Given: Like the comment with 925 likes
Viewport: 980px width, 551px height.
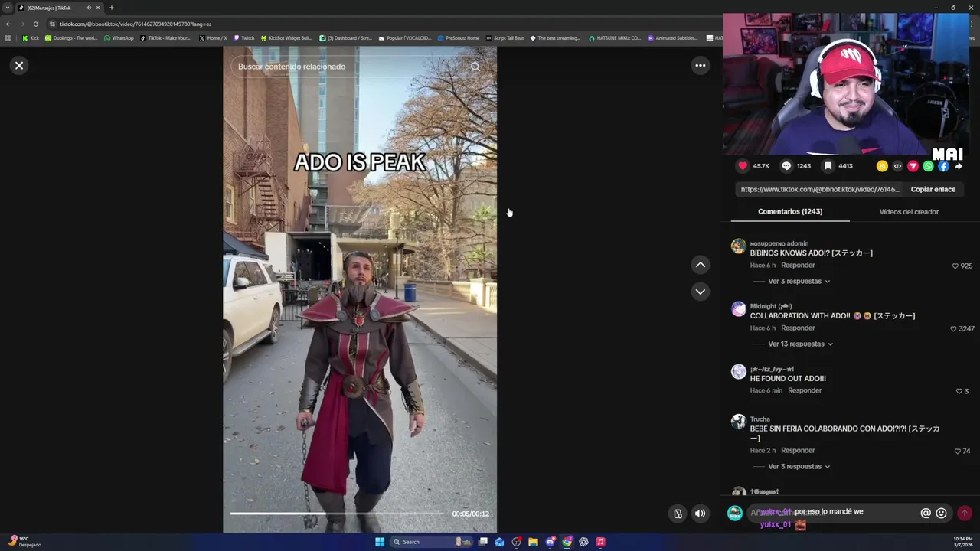Looking at the screenshot, I should pos(955,266).
